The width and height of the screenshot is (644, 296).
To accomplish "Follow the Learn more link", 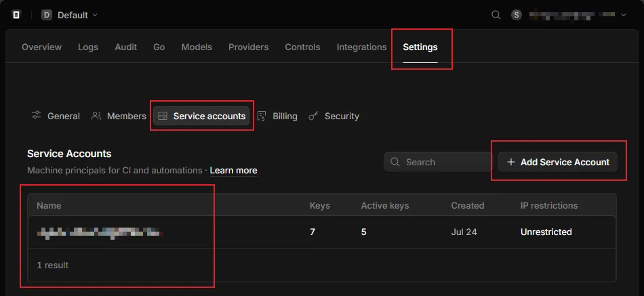I will (x=233, y=171).
